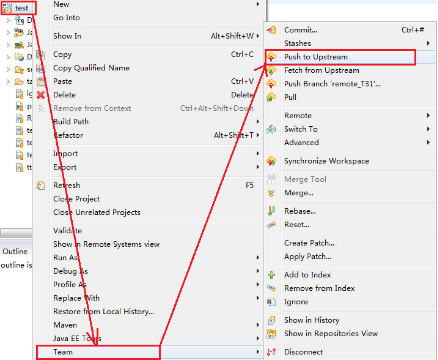Click the Merge icon

[x=272, y=193]
